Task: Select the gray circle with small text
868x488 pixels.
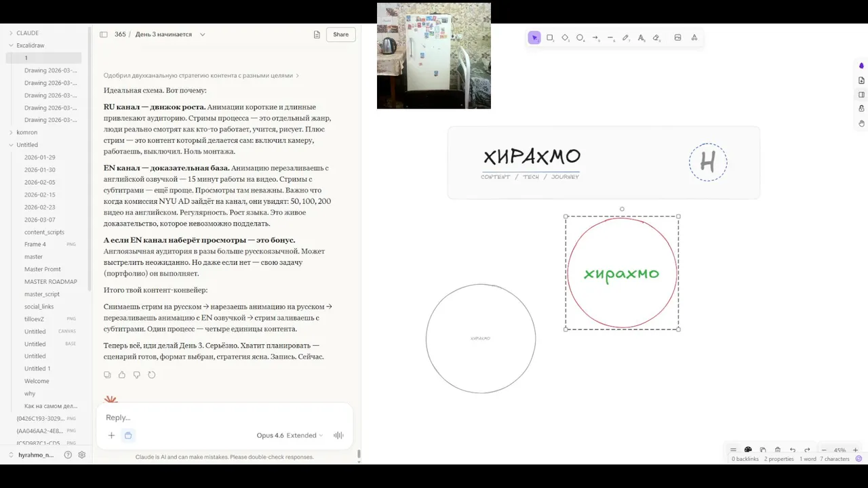Action: [481, 338]
